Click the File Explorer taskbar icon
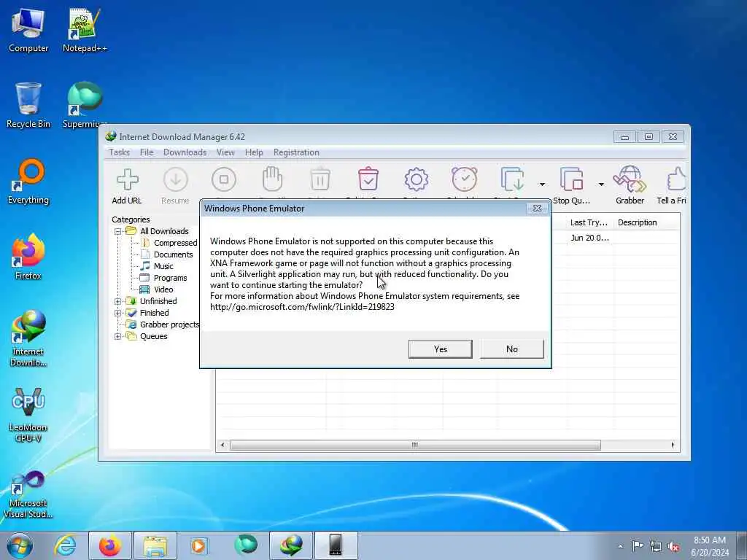This screenshot has height=560, width=747. pos(155,545)
